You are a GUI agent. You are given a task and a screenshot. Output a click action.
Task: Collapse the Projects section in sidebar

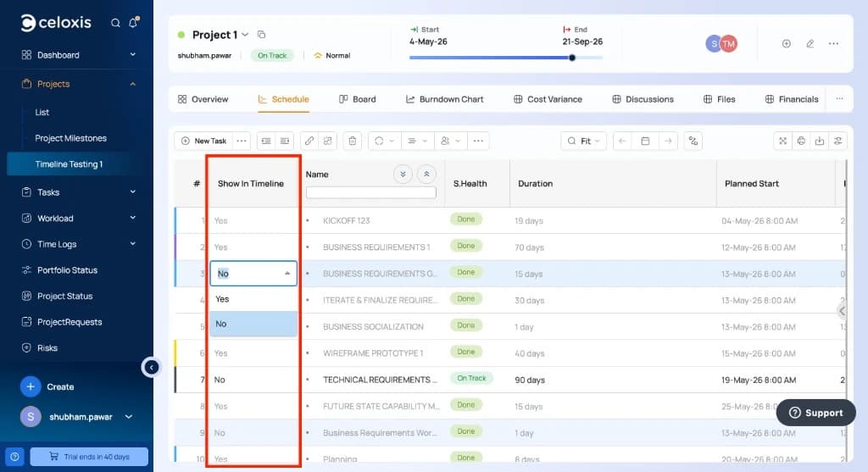[x=133, y=84]
